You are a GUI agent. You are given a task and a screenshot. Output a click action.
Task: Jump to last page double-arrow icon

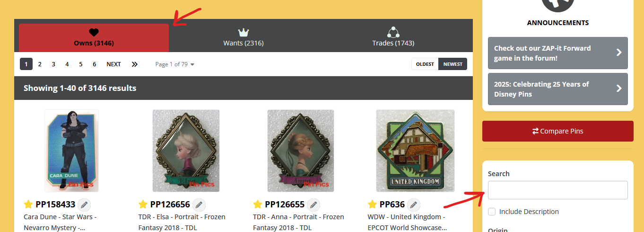click(x=135, y=64)
